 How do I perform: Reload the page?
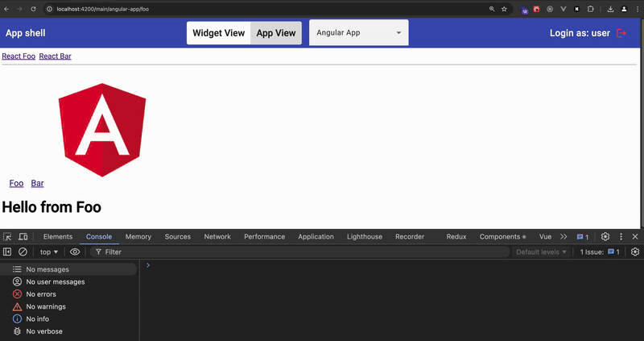33,9
